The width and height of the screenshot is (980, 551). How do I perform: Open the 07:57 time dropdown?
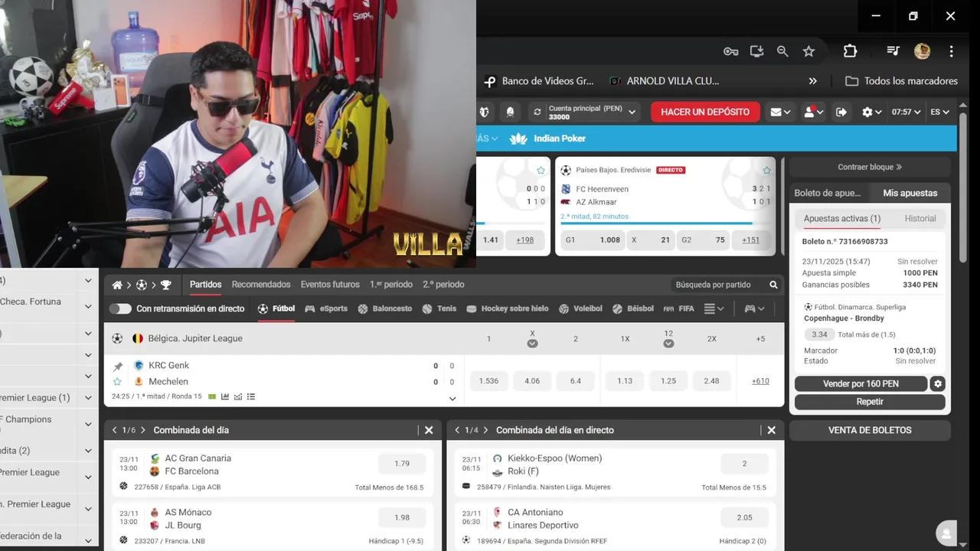tap(906, 112)
